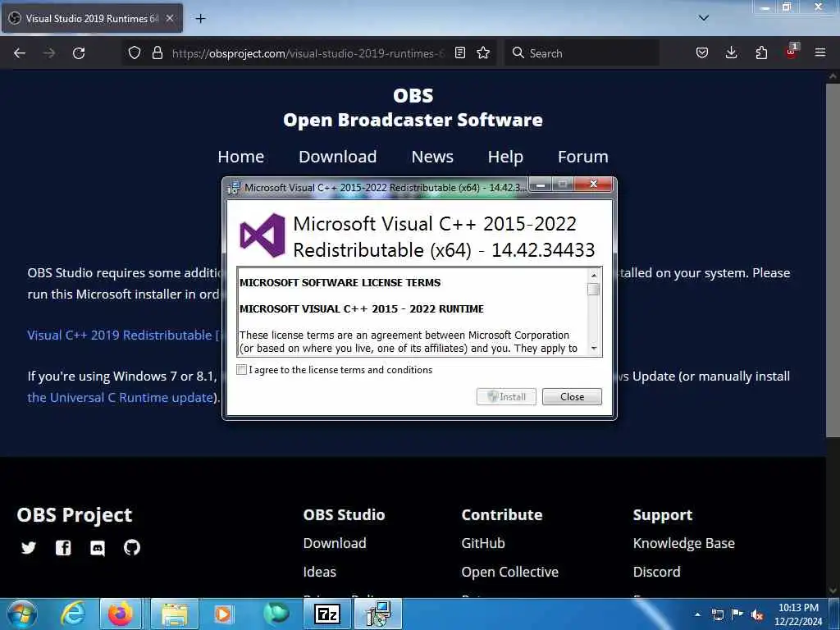
Task: Click footer Ideas link
Action: [x=320, y=572]
